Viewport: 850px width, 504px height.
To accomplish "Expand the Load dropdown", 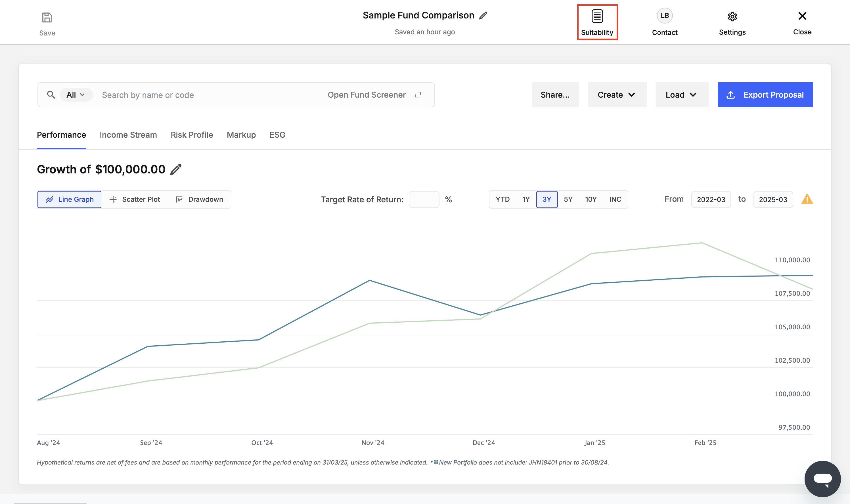I will point(682,95).
